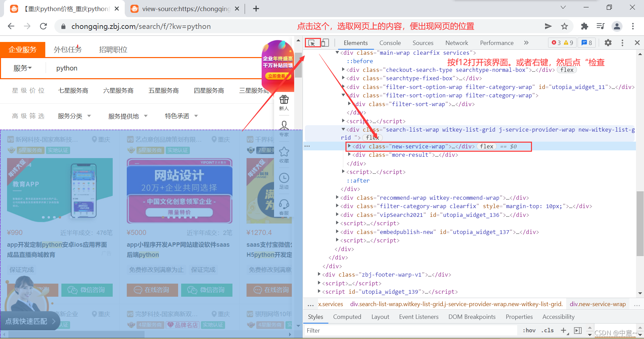644x339 pixels.
Task: Click the messages count badge showing 8
Action: click(x=587, y=43)
